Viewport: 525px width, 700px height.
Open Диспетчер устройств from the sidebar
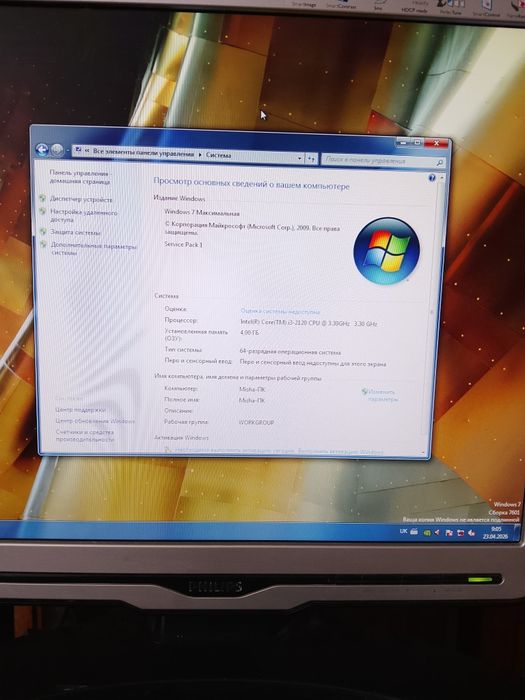coord(81,200)
